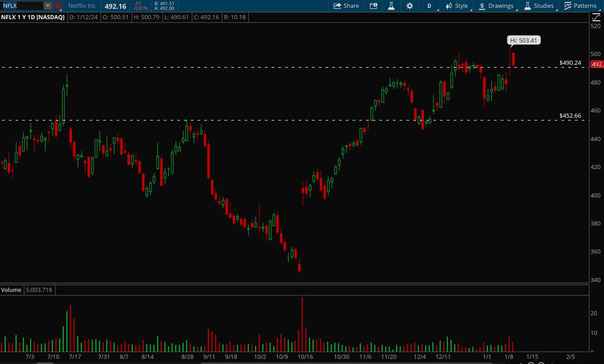
Task: Click the red clipboard link icon next to the symbol
Action: pos(58,6)
